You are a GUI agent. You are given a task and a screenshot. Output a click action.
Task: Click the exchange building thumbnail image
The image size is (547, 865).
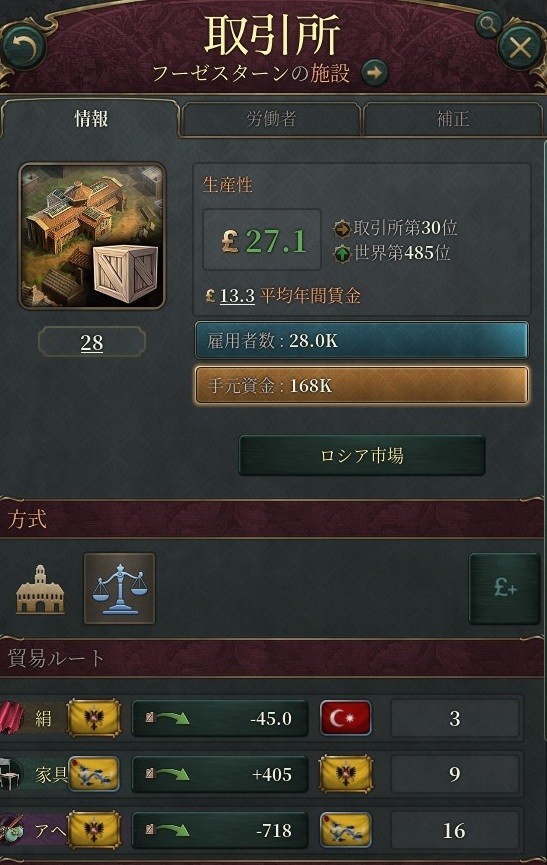pos(92,236)
